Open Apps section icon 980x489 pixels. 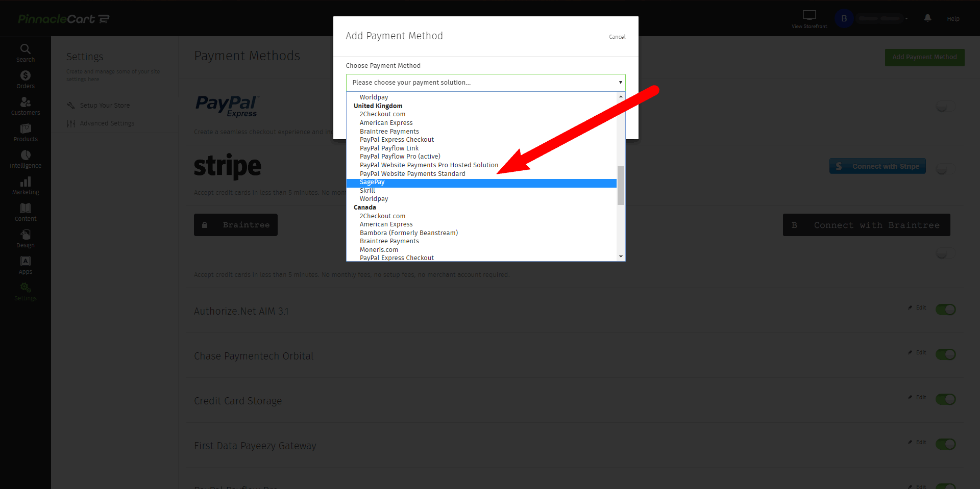click(x=25, y=261)
